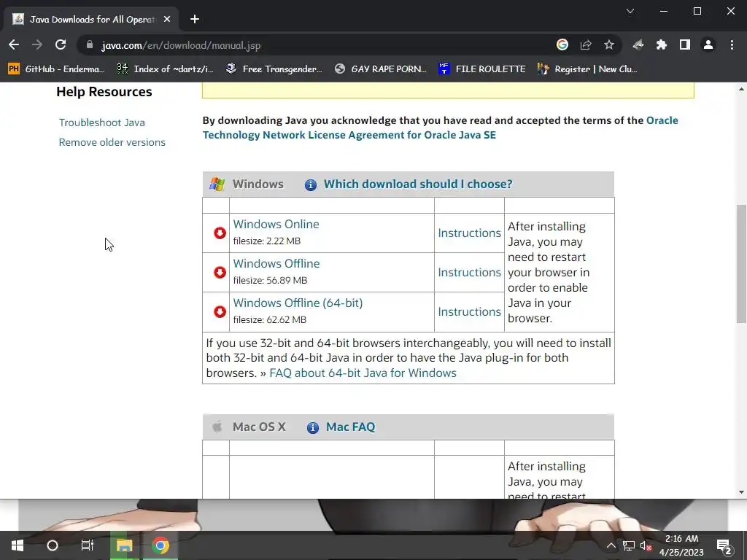Click the text 'filesize: 2.22 MB'
Viewport: 747px width, 560px height.
click(x=267, y=241)
